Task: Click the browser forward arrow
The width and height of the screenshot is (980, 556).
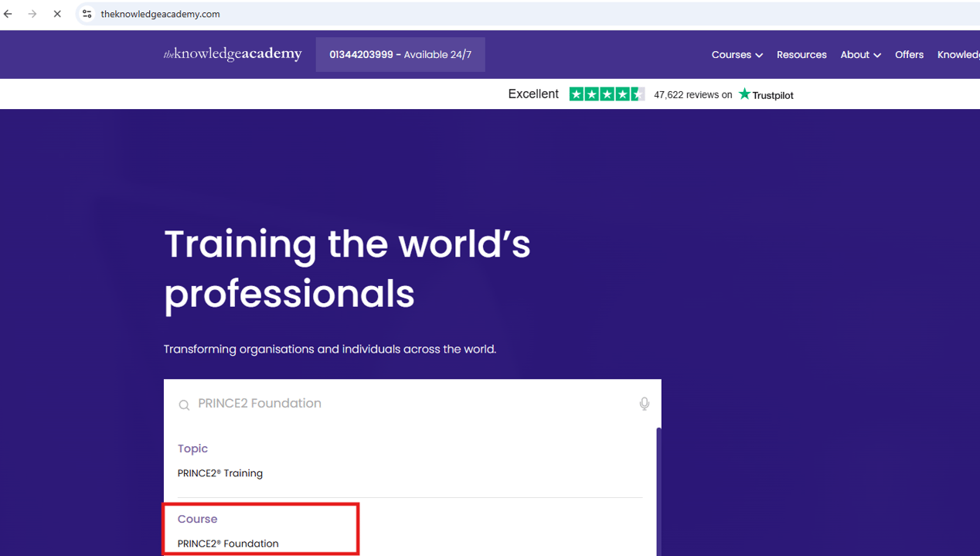Action: (32, 14)
